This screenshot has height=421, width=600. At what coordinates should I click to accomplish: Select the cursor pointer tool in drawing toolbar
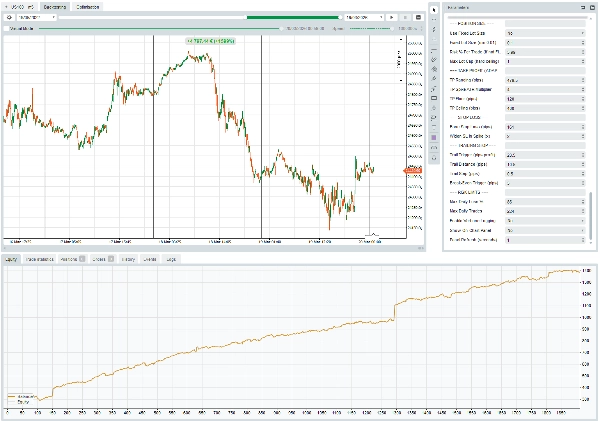pyautogui.click(x=433, y=9)
